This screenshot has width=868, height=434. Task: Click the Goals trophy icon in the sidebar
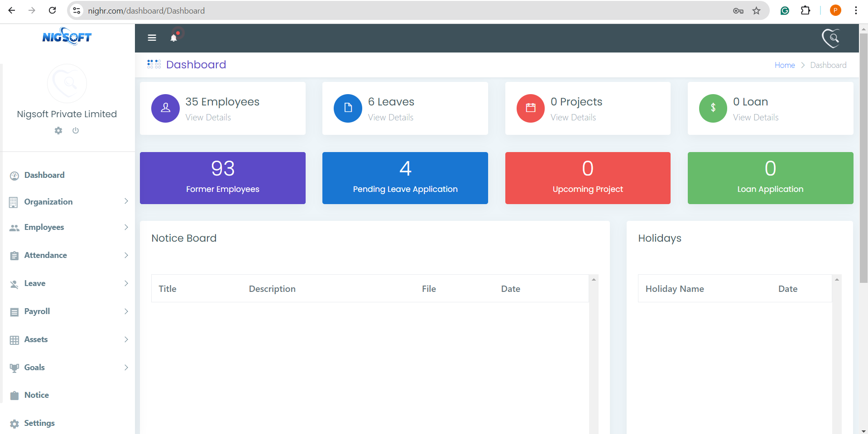[x=14, y=368]
